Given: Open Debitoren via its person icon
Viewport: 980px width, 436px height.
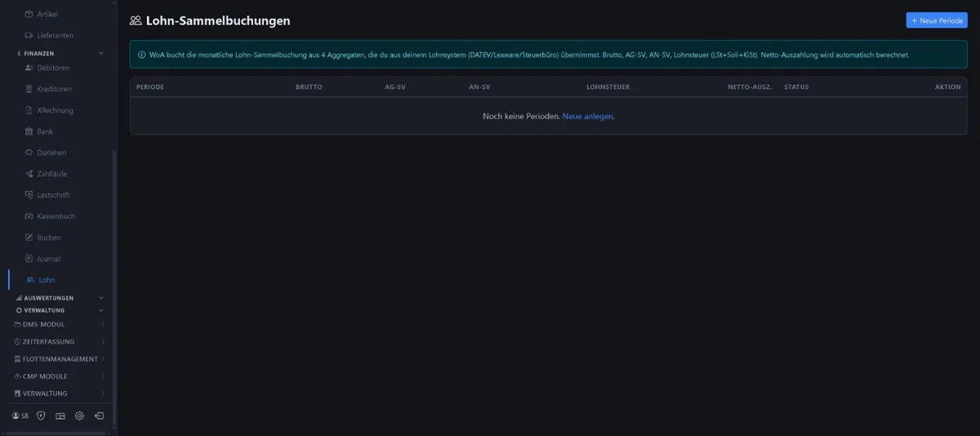Looking at the screenshot, I should click(29, 68).
